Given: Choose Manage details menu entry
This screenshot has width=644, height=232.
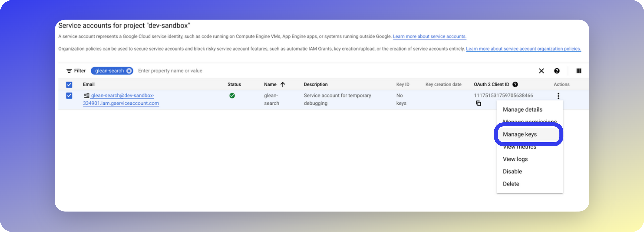Looking at the screenshot, I should click(x=522, y=109).
